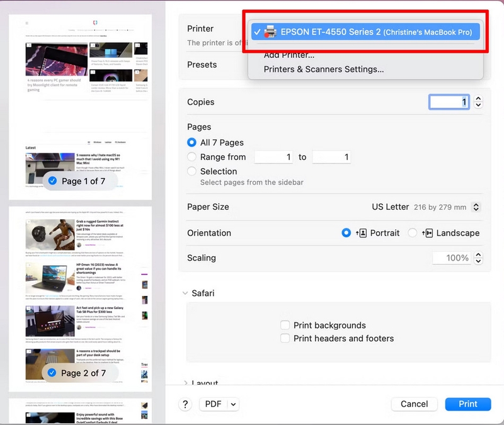Click the Portrait page orientation icon
Viewport: 504px width, 425px height.
tap(361, 233)
